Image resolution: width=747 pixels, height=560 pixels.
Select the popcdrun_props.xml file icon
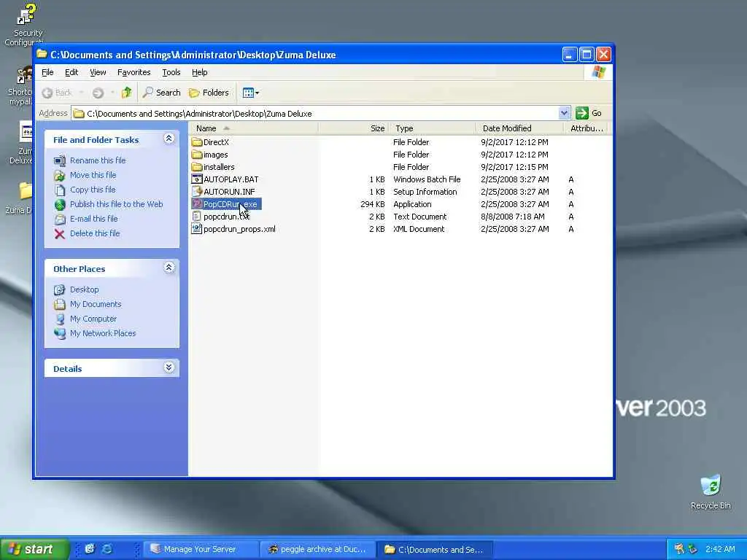197,228
